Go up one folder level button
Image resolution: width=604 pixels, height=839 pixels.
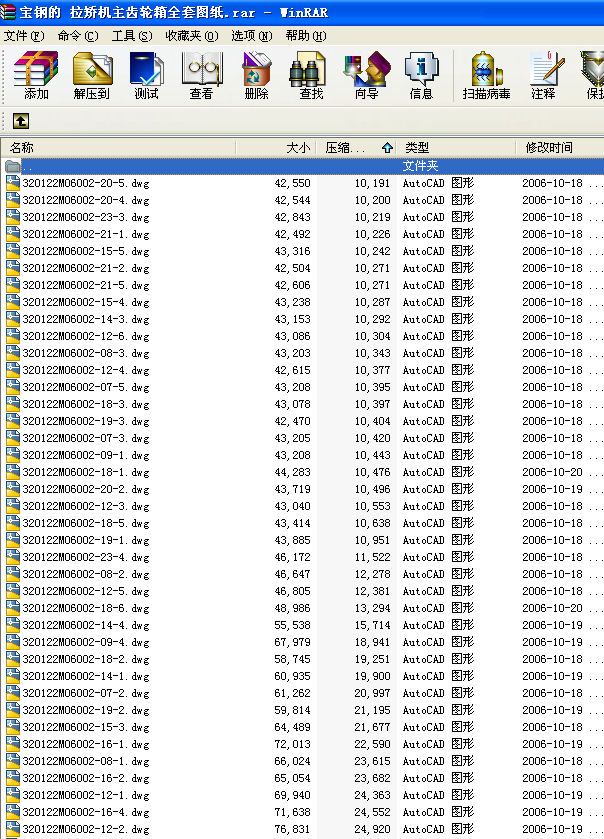tap(20, 122)
